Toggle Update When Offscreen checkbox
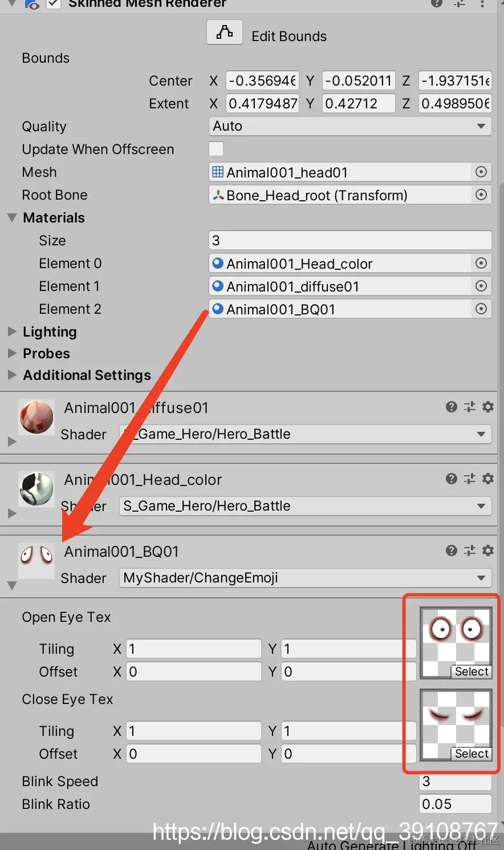Image resolution: width=504 pixels, height=850 pixels. click(x=216, y=149)
